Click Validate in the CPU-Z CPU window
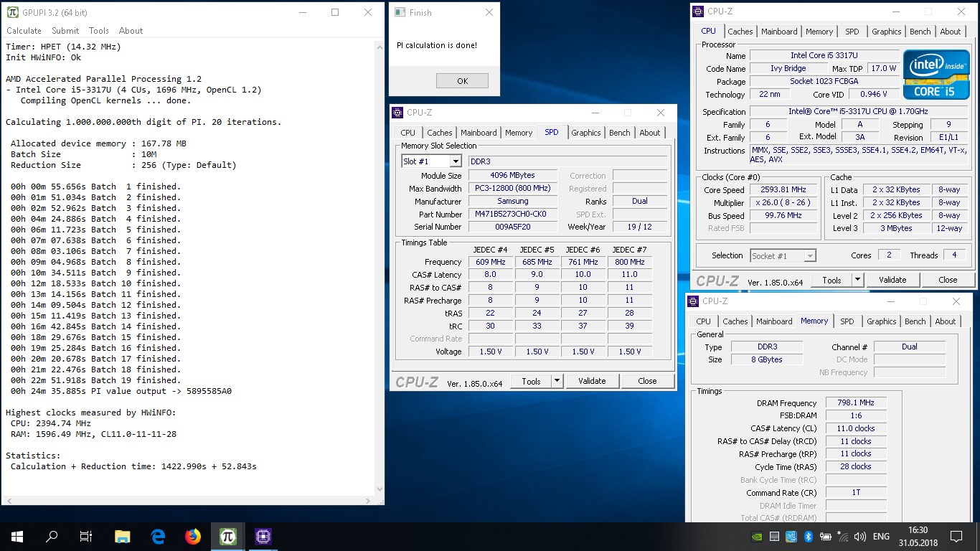 892,280
